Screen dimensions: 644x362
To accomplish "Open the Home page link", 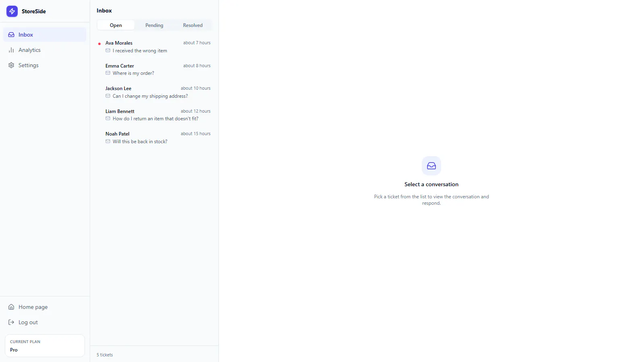I will click(45, 307).
